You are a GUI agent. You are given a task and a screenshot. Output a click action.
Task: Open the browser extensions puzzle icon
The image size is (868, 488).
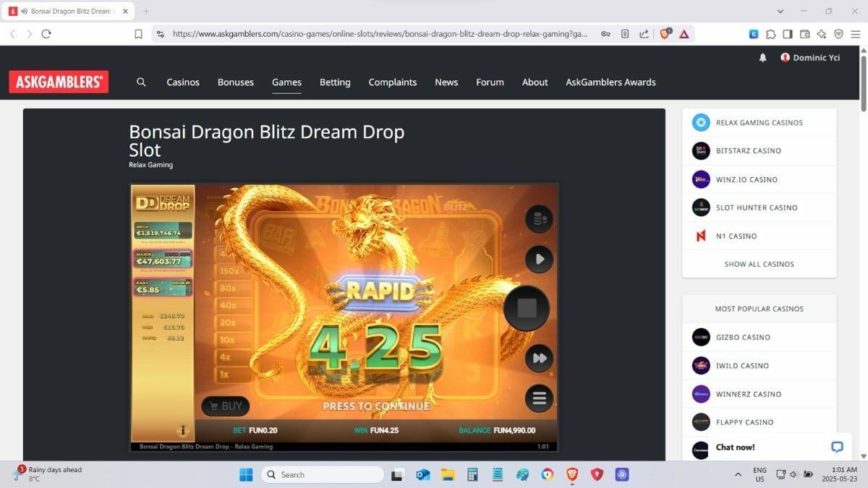770,34
